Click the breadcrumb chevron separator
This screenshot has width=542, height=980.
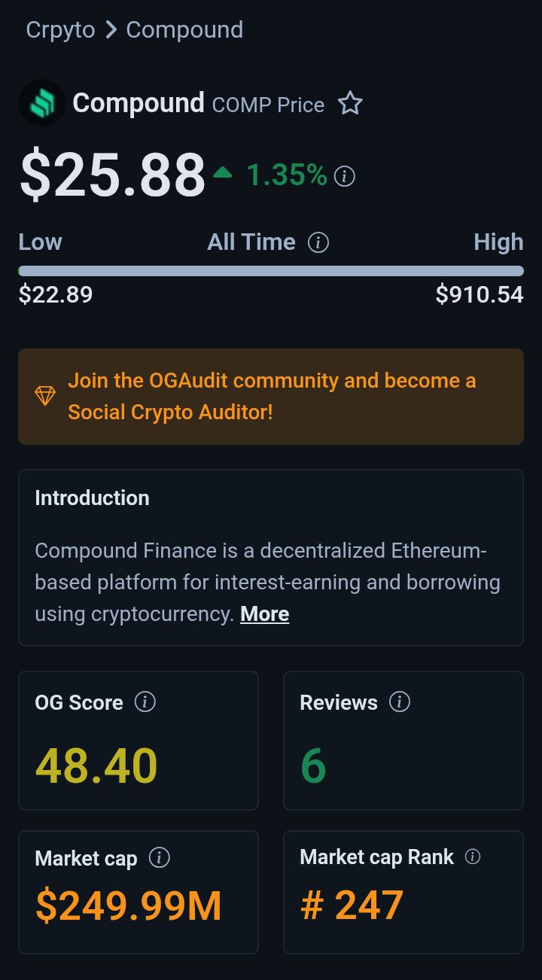point(111,30)
